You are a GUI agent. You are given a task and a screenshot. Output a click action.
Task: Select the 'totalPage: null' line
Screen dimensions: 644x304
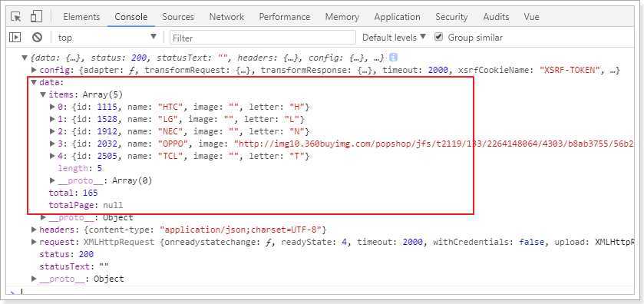(x=85, y=205)
